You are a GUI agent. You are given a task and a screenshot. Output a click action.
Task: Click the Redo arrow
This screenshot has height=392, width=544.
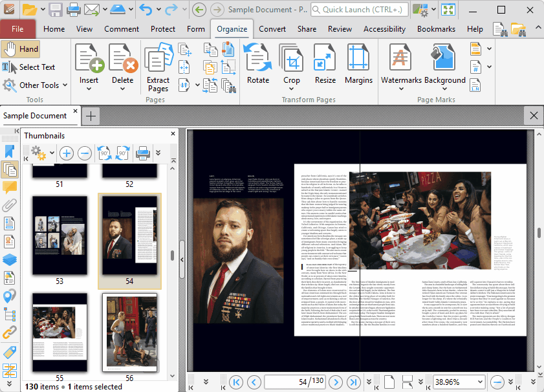click(171, 10)
